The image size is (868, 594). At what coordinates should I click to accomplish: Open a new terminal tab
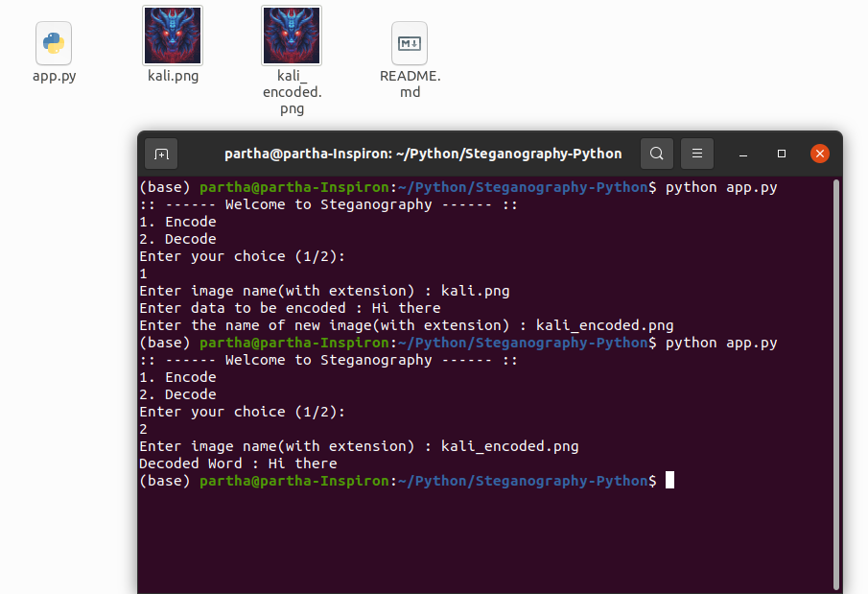[x=161, y=154]
